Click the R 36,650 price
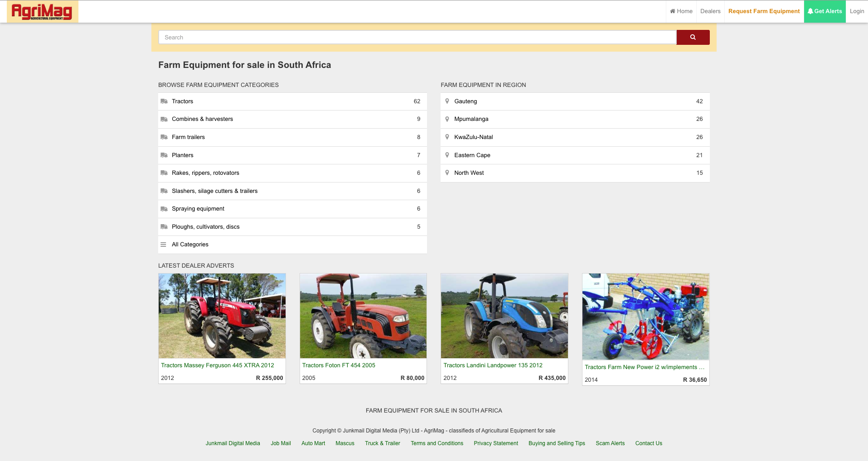868x461 pixels. 695,380
